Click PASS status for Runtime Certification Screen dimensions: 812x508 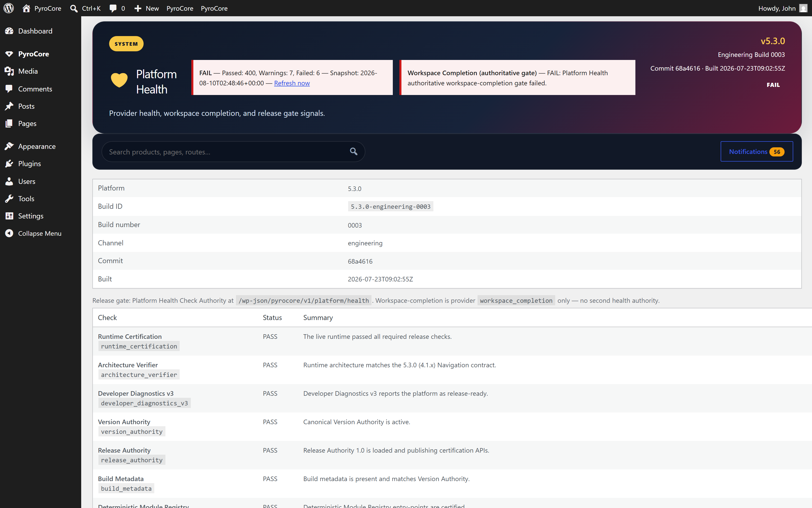[270, 337]
